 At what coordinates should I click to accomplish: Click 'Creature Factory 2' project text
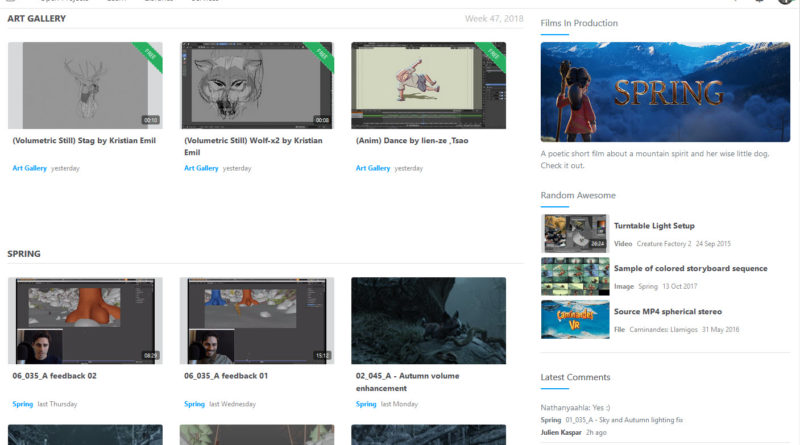pos(664,243)
